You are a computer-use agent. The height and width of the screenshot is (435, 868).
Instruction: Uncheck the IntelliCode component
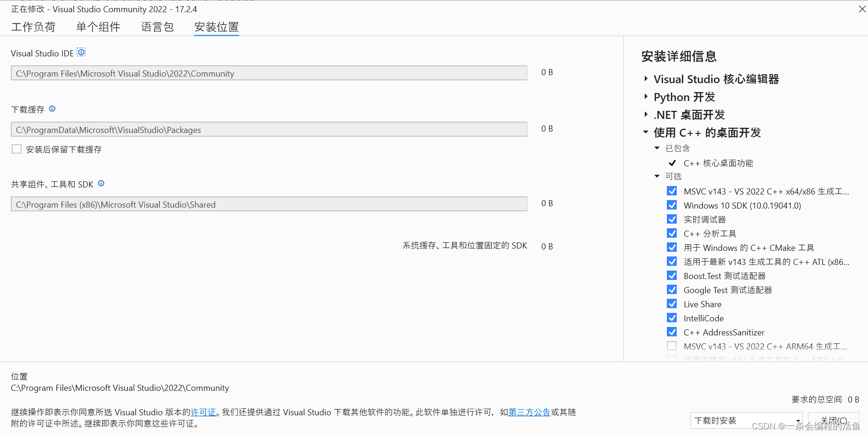[672, 318]
